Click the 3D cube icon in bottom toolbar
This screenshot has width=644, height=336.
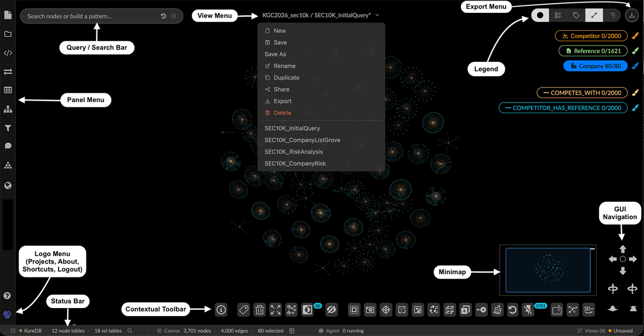pos(450,310)
